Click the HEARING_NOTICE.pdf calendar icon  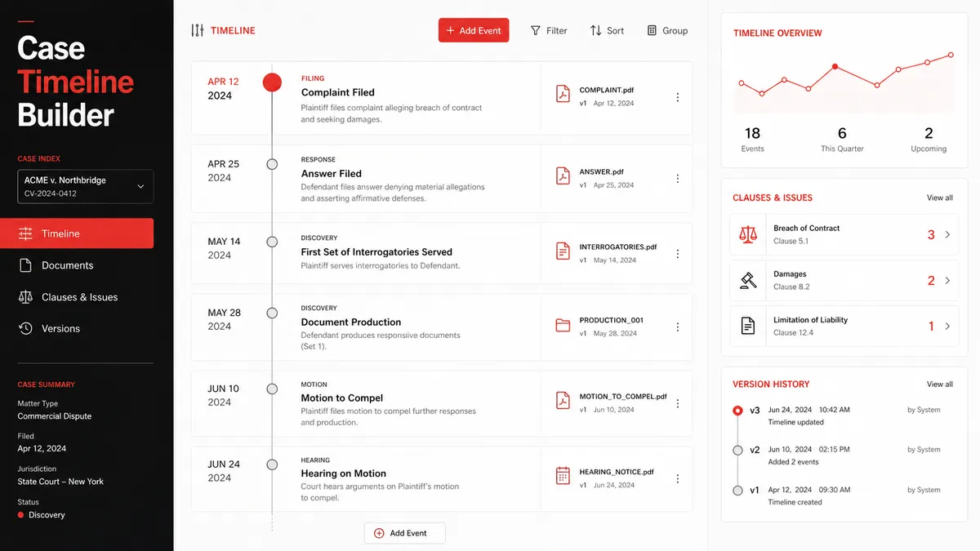(563, 476)
